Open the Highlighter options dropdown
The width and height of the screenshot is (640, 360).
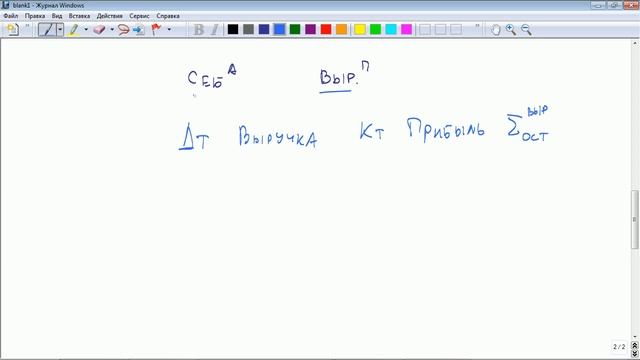tap(86, 29)
